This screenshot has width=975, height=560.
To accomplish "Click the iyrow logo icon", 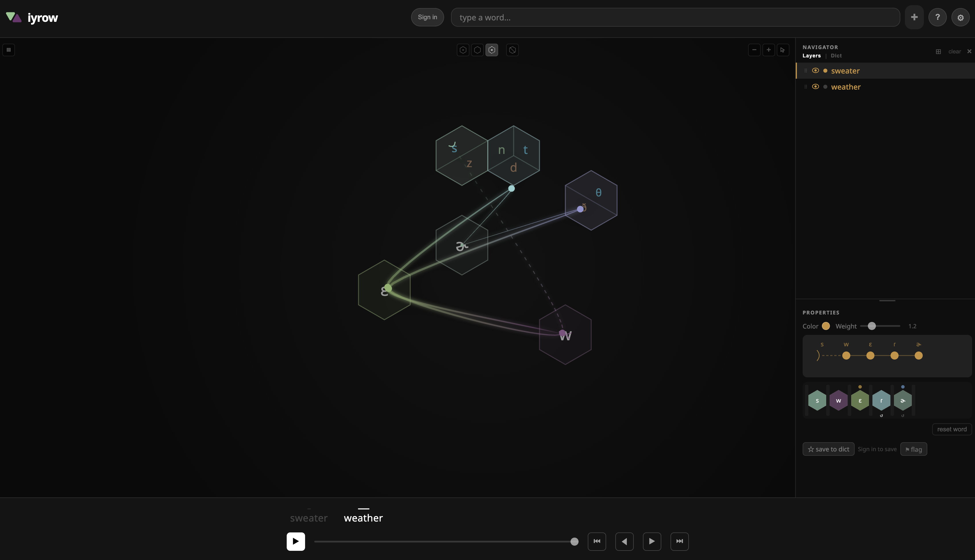I will click(x=14, y=17).
